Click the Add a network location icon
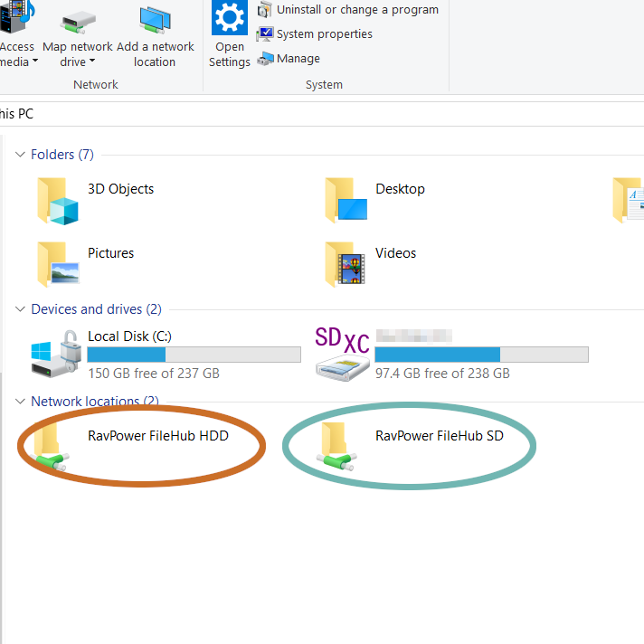The image size is (644, 644). point(155,20)
